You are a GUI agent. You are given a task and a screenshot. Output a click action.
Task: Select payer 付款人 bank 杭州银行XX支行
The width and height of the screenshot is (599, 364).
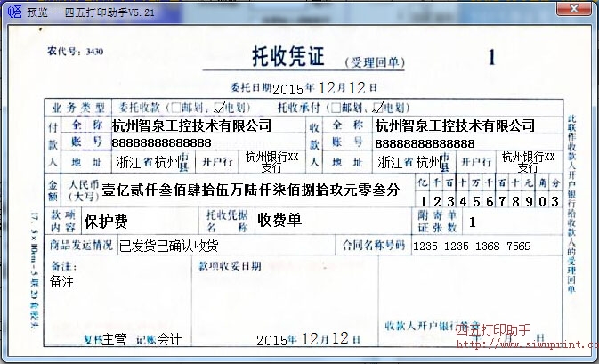[x=272, y=162]
